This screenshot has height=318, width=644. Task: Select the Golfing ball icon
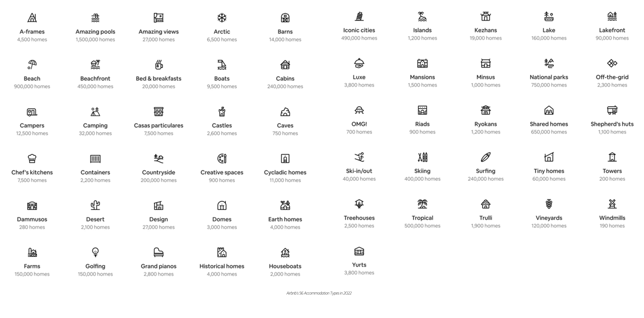pyautogui.click(x=95, y=252)
